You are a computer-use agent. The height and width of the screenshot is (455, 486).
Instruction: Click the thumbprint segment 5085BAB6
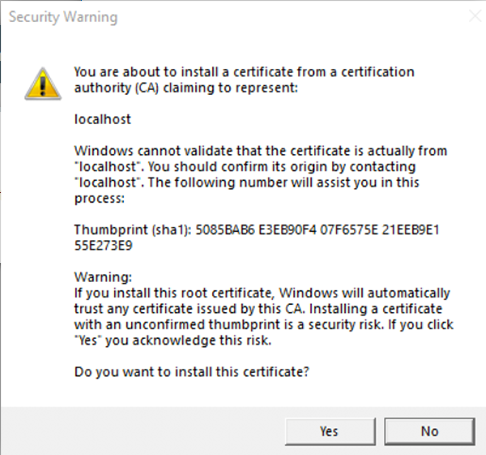click(225, 230)
